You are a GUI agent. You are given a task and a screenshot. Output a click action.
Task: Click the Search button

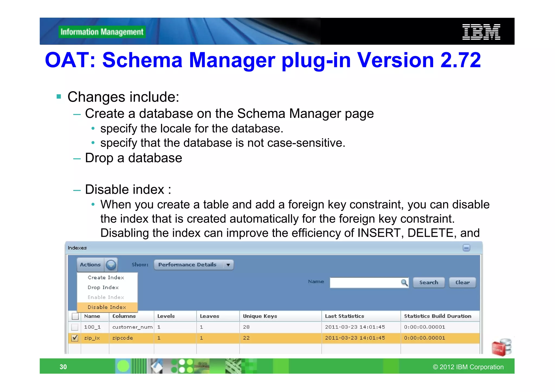pos(429,283)
